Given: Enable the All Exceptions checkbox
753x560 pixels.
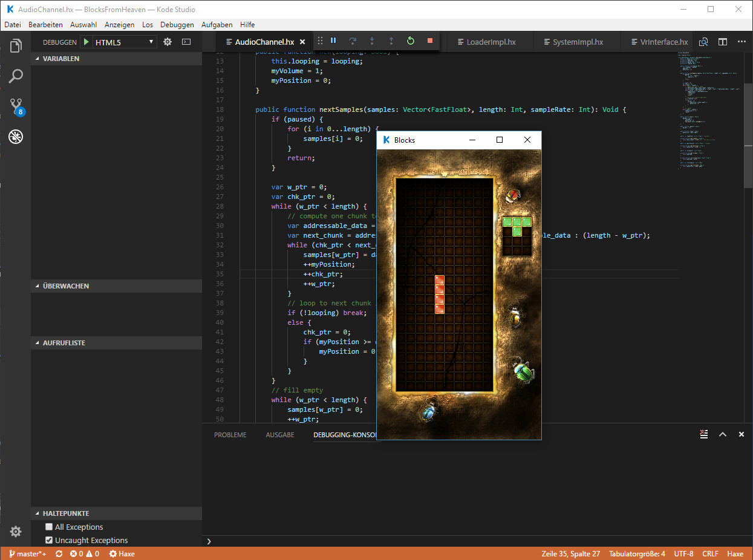Looking at the screenshot, I should point(48,527).
